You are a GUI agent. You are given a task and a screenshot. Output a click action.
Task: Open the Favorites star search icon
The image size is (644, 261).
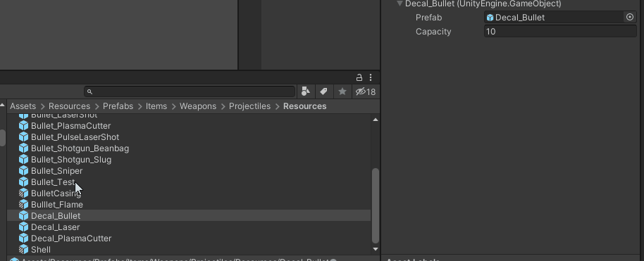tap(342, 91)
